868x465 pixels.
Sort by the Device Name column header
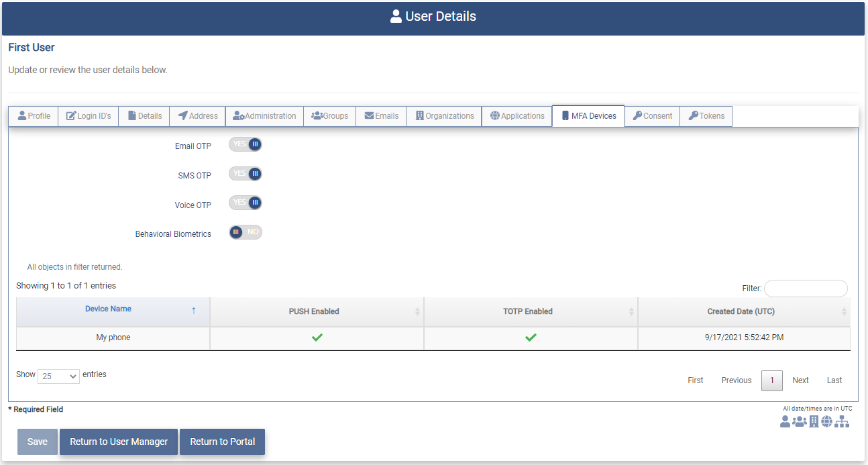[113, 311]
